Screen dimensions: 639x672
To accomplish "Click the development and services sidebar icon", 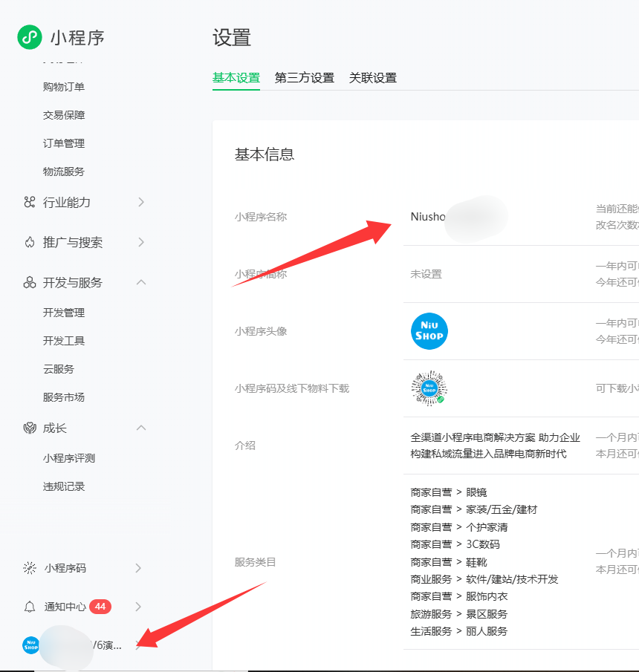I will pos(30,282).
